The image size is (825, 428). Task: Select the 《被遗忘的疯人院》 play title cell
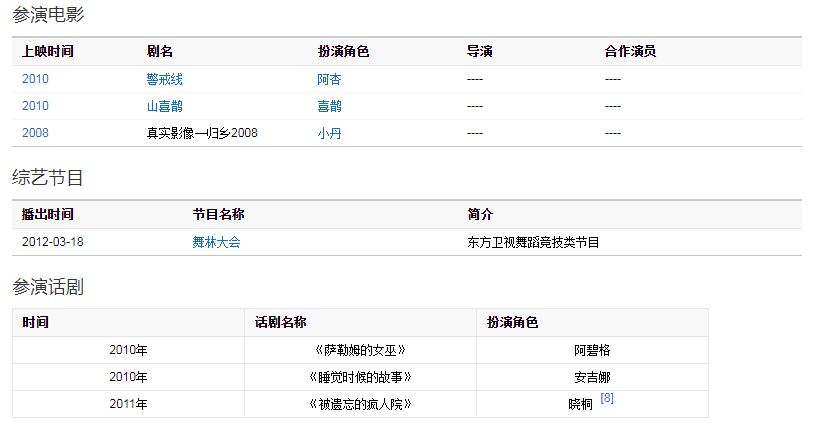(359, 404)
